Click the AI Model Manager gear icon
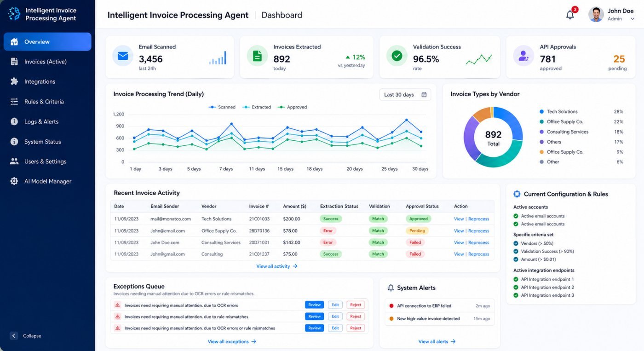The width and height of the screenshot is (644, 351). click(14, 181)
